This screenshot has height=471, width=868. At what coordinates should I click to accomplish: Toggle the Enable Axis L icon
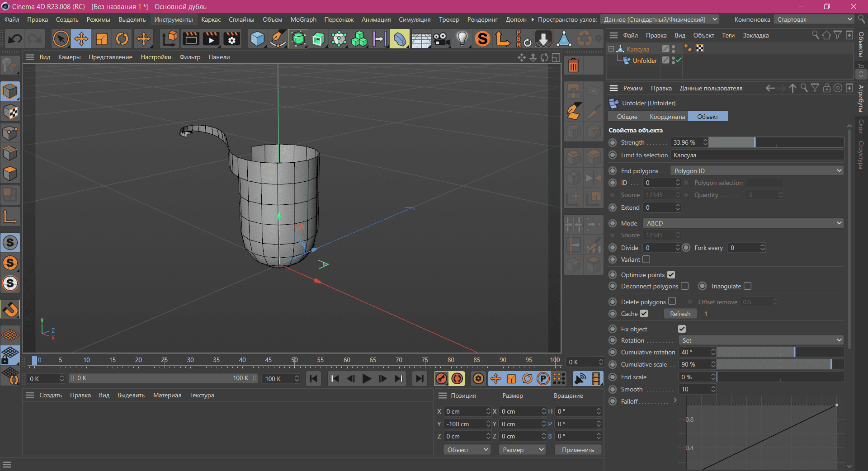[x=10, y=217]
